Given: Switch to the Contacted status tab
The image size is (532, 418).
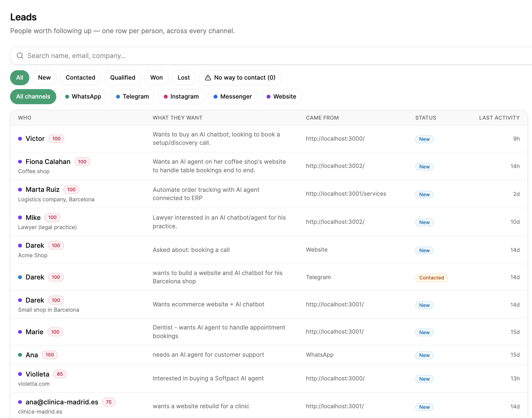Looking at the screenshot, I should (80, 78).
